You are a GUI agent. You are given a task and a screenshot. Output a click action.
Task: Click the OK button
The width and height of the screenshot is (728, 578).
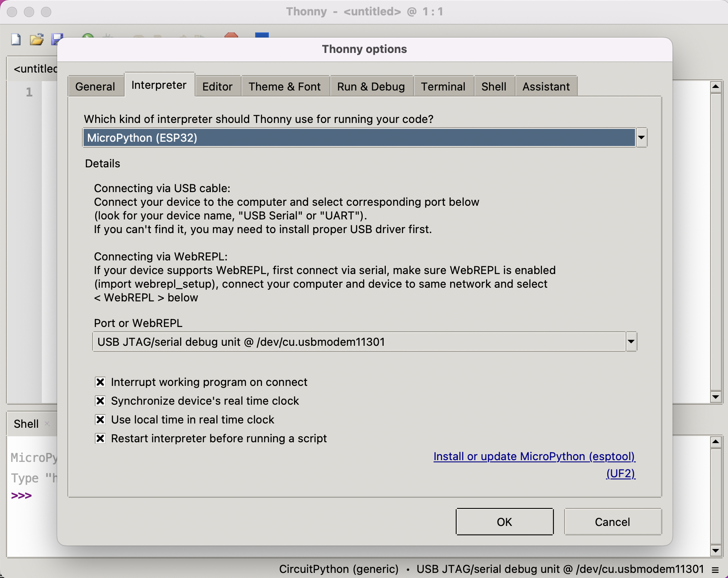[x=504, y=522]
